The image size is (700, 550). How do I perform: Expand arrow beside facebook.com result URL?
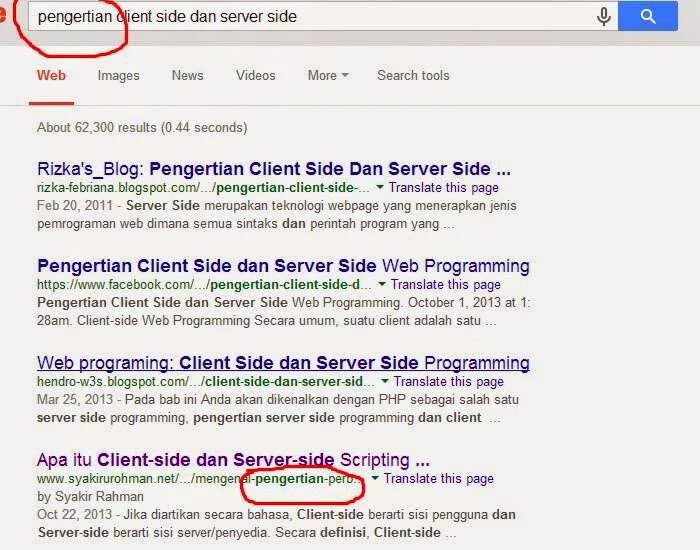(x=382, y=284)
